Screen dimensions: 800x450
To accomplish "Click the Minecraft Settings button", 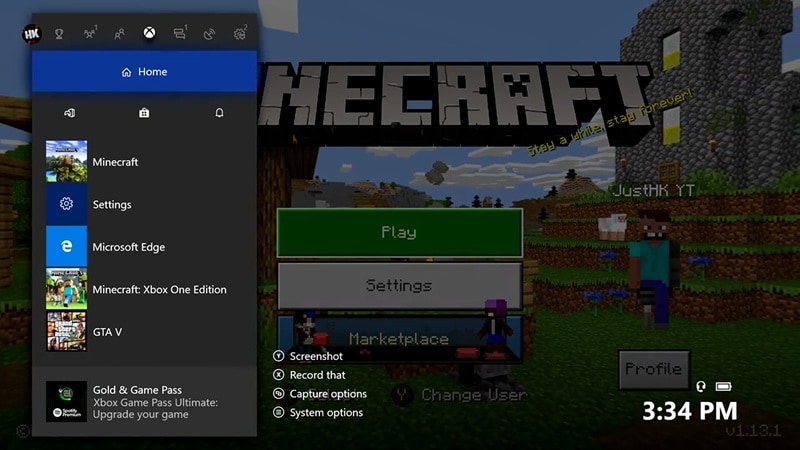I will [399, 286].
